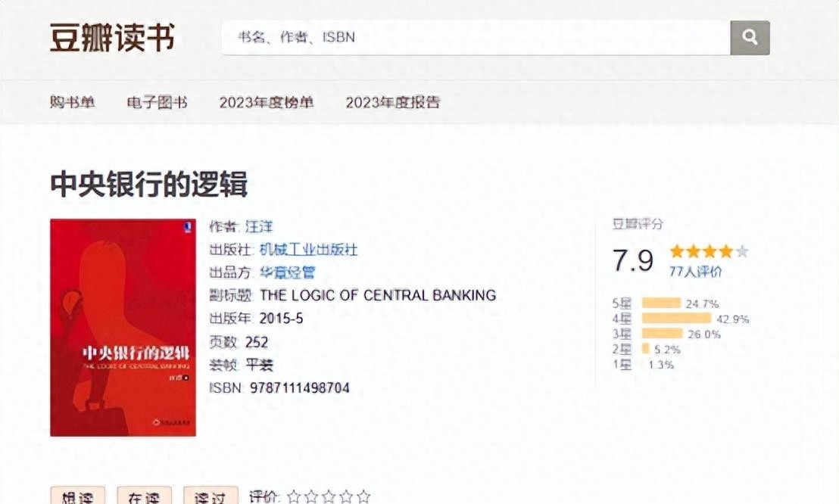Open producer link 华章经管
This screenshot has width=839, height=504.
point(287,272)
